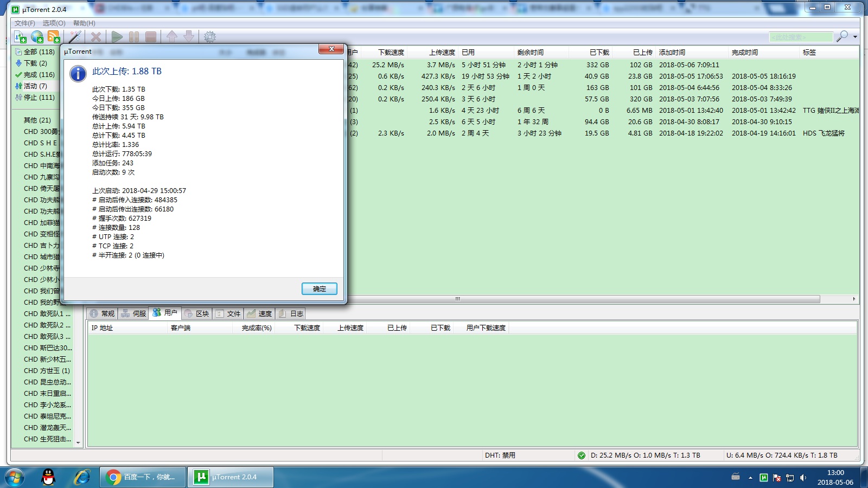Switch to the 文件 tab
Image resolution: width=868 pixels, height=488 pixels.
(x=228, y=313)
